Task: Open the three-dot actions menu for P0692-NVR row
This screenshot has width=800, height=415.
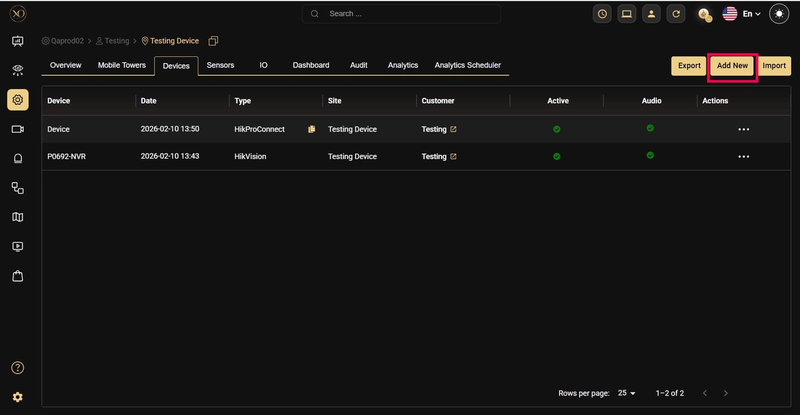Action: coord(744,157)
